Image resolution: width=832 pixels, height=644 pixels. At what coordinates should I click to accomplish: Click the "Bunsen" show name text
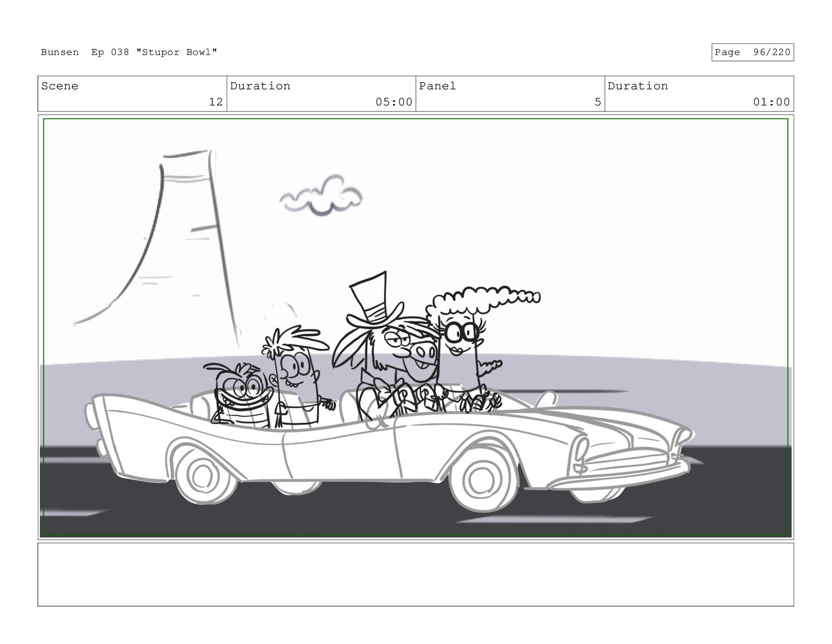click(60, 52)
